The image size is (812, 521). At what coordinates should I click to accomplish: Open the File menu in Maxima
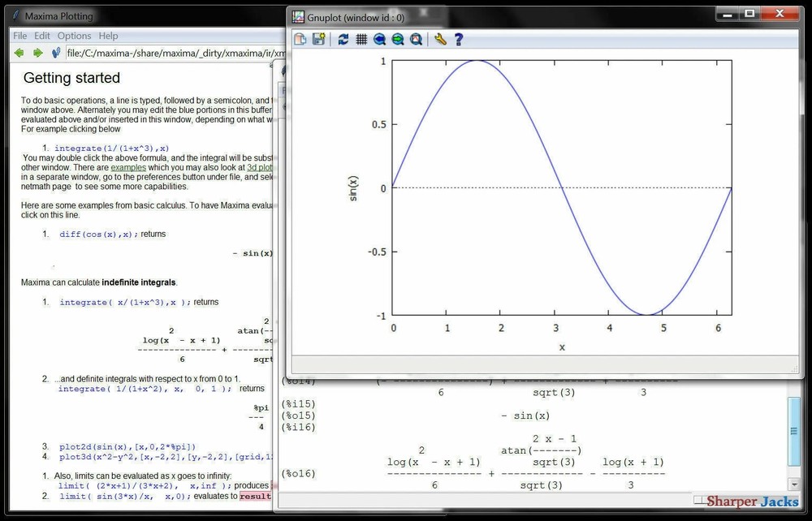point(19,36)
